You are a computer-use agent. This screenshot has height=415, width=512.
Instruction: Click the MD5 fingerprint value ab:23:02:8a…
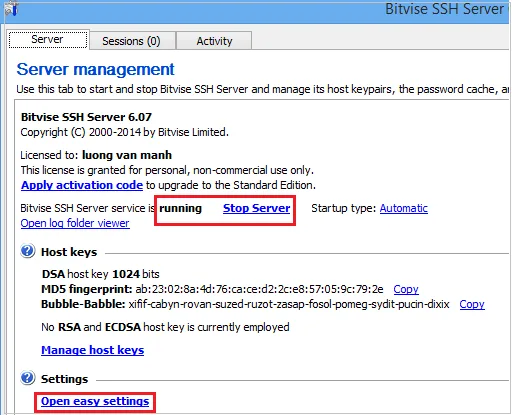(x=259, y=289)
